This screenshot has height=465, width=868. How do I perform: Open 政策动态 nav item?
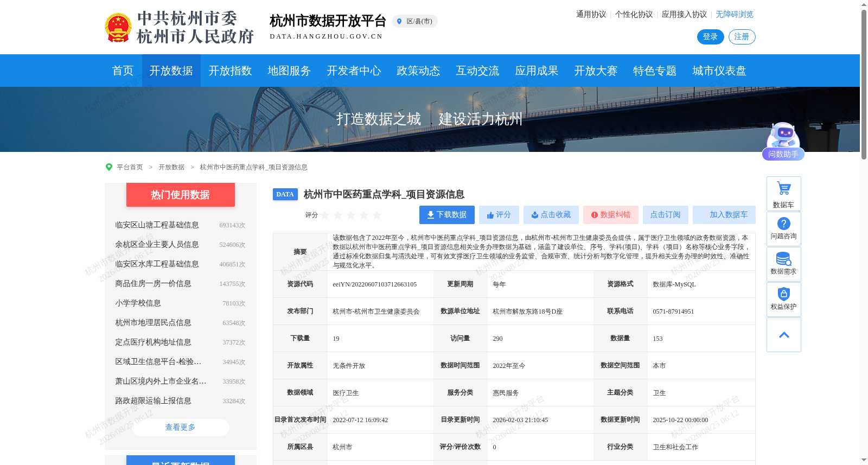(418, 71)
